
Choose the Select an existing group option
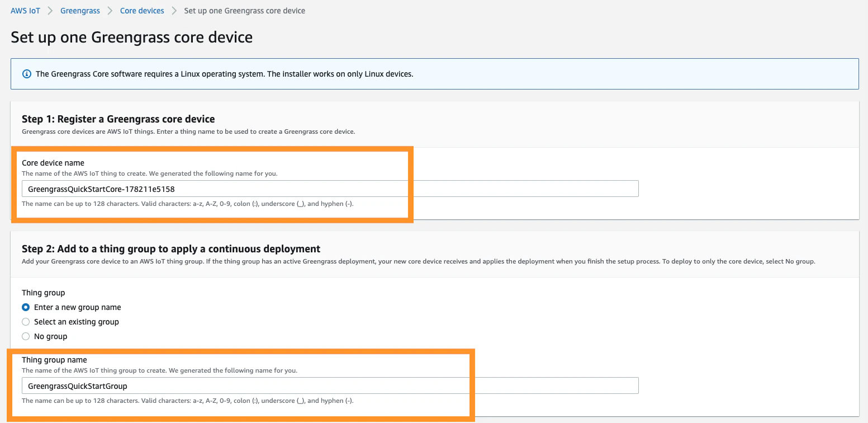pos(26,322)
